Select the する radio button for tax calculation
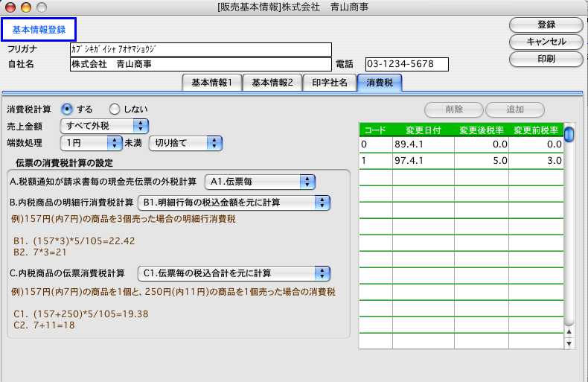588x382 pixels. tap(67, 109)
